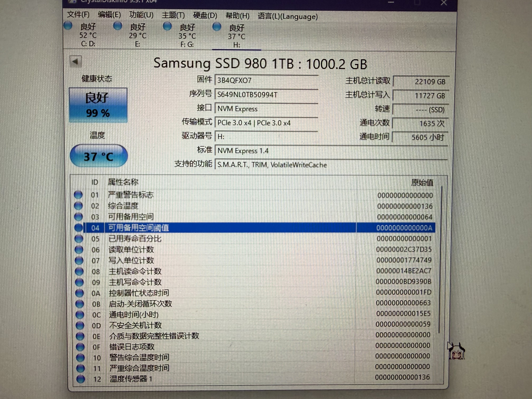The image size is (532, 399).
Task: Select row 05 已用寿命百分比
Action: click(254, 239)
